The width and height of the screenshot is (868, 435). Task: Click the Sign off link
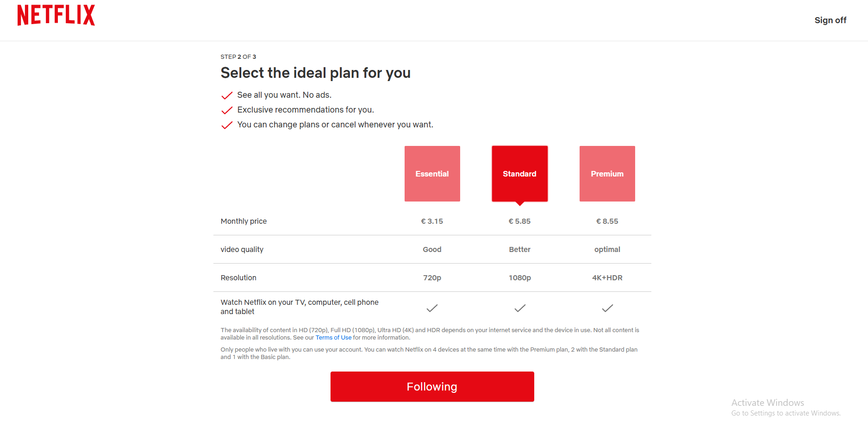(x=830, y=20)
